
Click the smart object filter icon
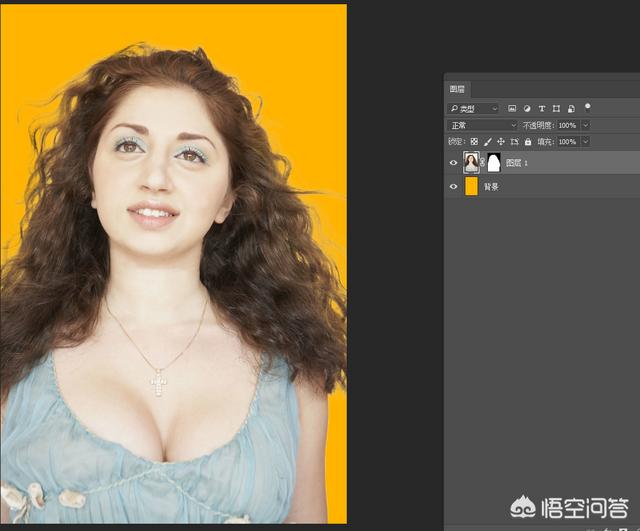tap(570, 108)
